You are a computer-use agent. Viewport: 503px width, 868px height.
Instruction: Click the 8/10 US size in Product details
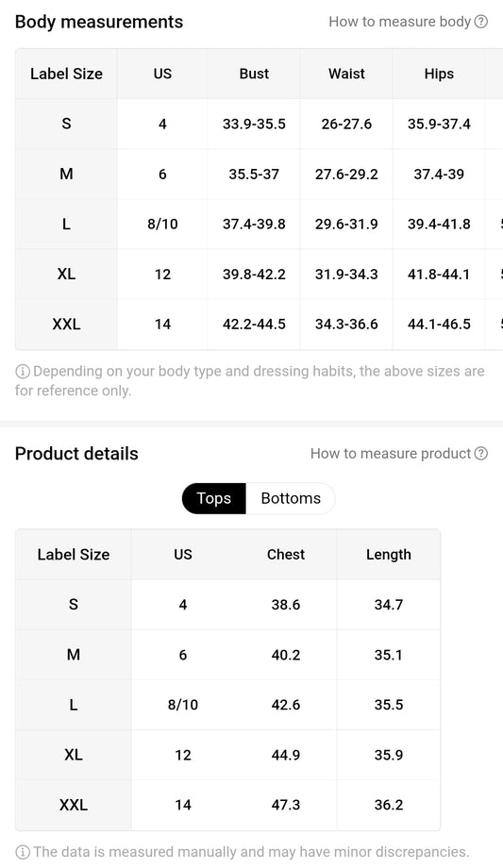coord(183,705)
